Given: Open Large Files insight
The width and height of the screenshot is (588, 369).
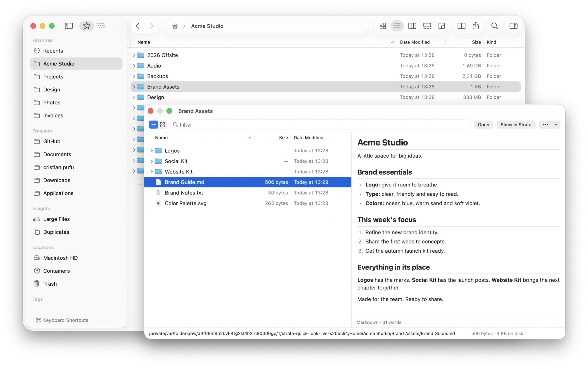Looking at the screenshot, I should point(76,219).
